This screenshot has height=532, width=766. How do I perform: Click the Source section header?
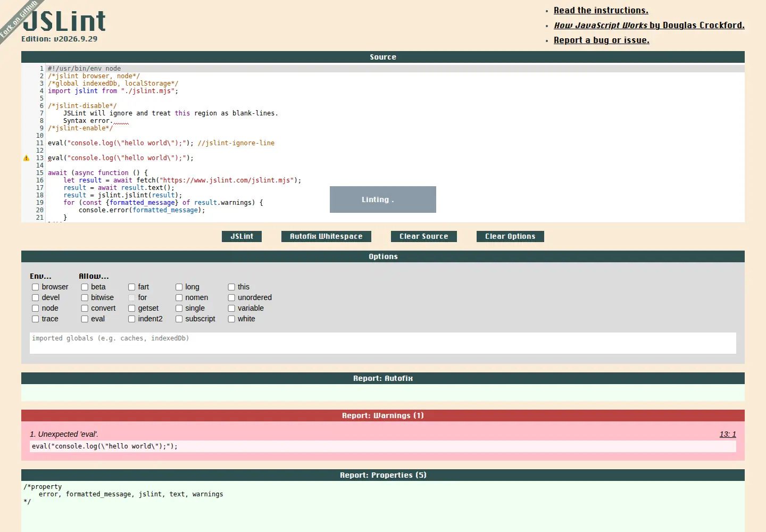tap(383, 57)
